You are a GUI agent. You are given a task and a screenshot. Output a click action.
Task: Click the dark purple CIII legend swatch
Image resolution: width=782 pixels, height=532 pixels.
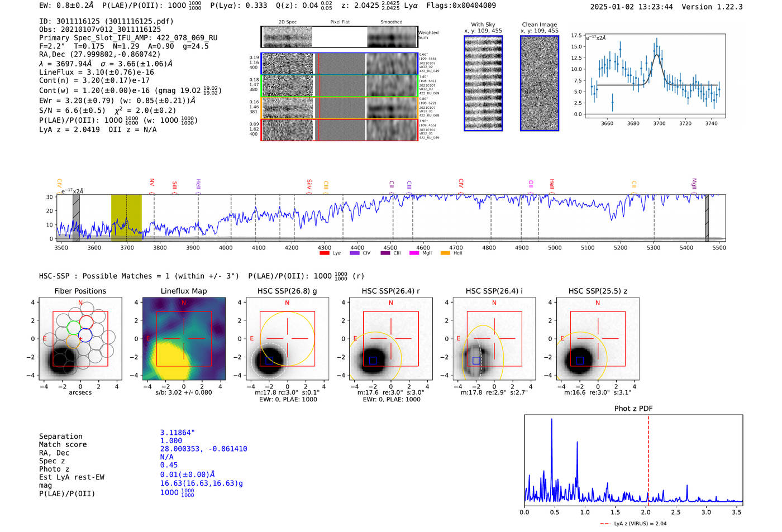385,253
